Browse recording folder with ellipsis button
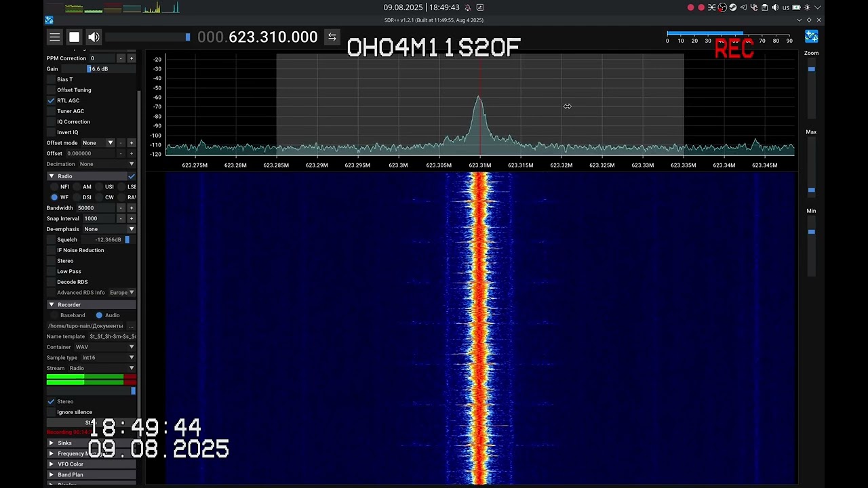The width and height of the screenshot is (868, 488). [131, 326]
